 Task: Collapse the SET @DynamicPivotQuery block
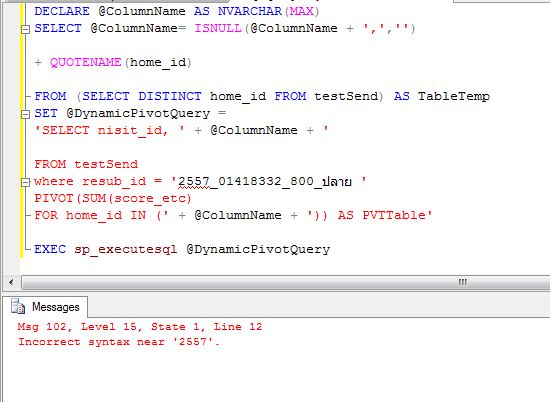[x=25, y=114]
